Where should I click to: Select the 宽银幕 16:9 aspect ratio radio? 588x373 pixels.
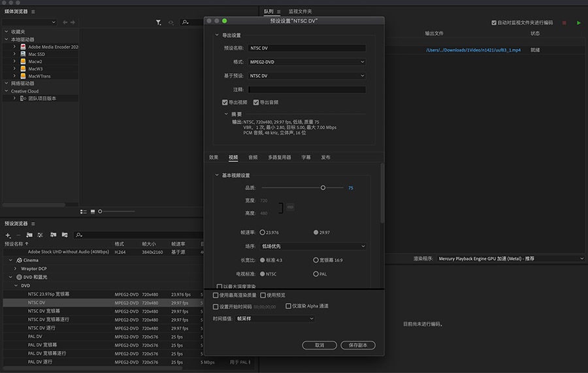pyautogui.click(x=316, y=260)
